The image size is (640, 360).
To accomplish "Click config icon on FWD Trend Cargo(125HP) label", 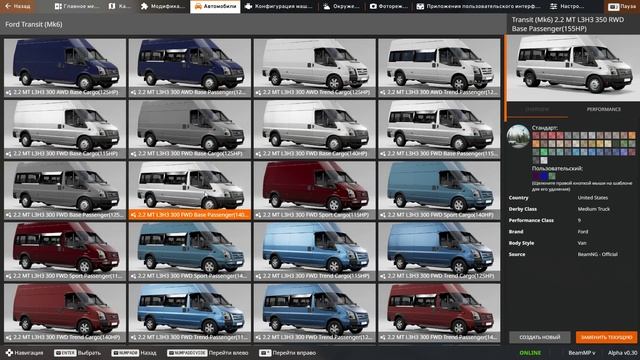I will point(383,276).
